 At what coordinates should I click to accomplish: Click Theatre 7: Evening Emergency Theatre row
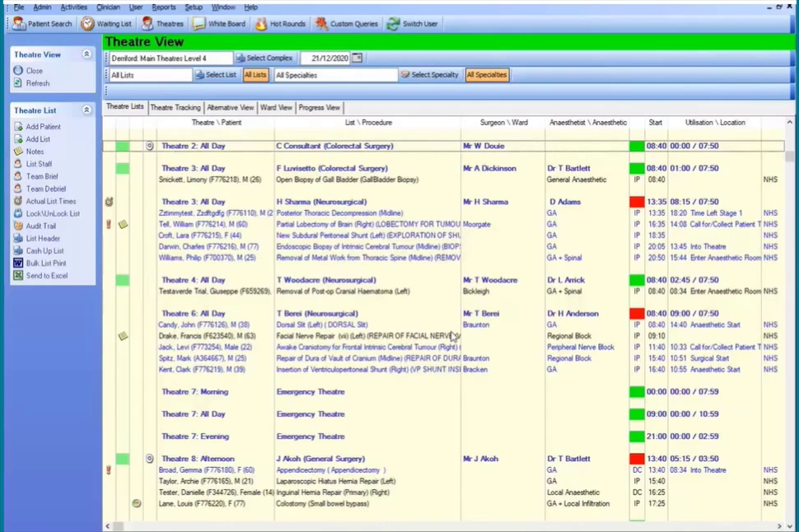pyautogui.click(x=443, y=436)
